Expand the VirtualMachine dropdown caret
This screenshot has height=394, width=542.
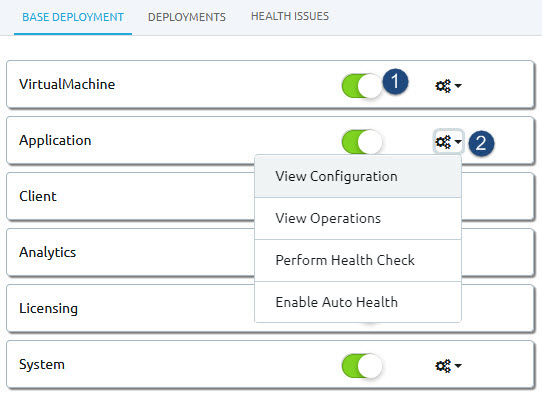[x=458, y=85]
